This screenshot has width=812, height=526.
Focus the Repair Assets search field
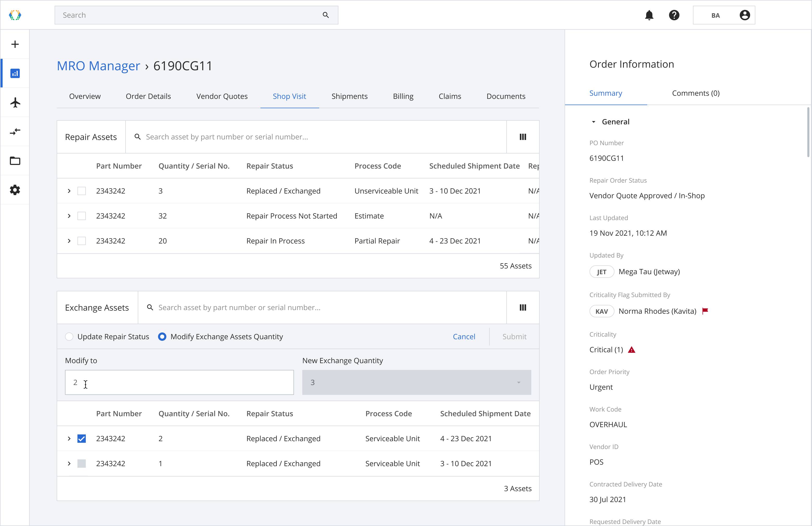[x=316, y=137]
